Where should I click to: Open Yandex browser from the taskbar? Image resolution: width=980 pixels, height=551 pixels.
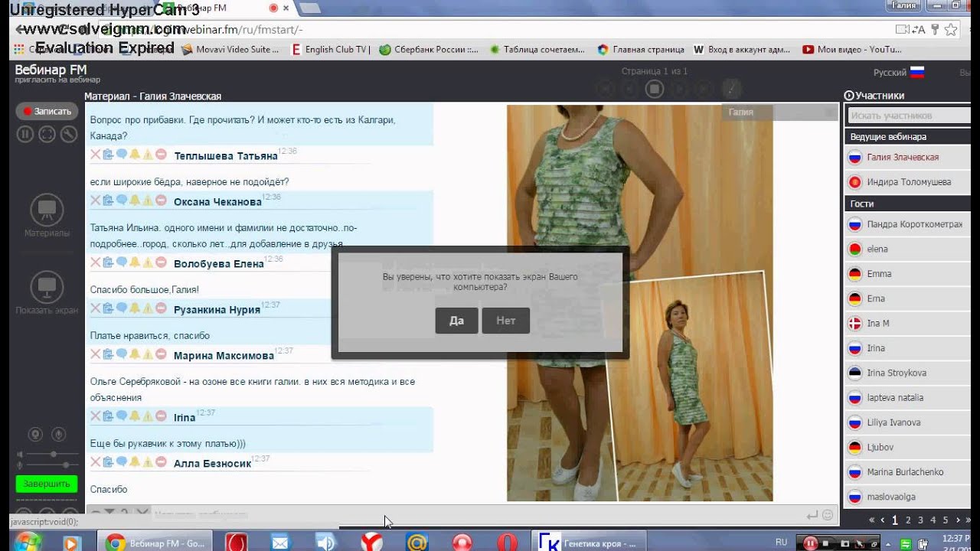pyautogui.click(x=372, y=543)
